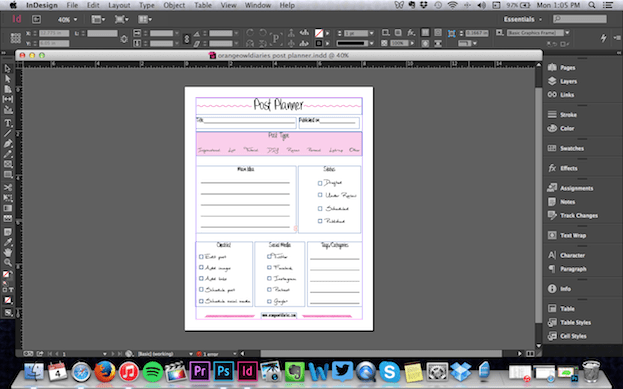Open the Object menu
623x389 pixels.
pyautogui.click(x=174, y=5)
